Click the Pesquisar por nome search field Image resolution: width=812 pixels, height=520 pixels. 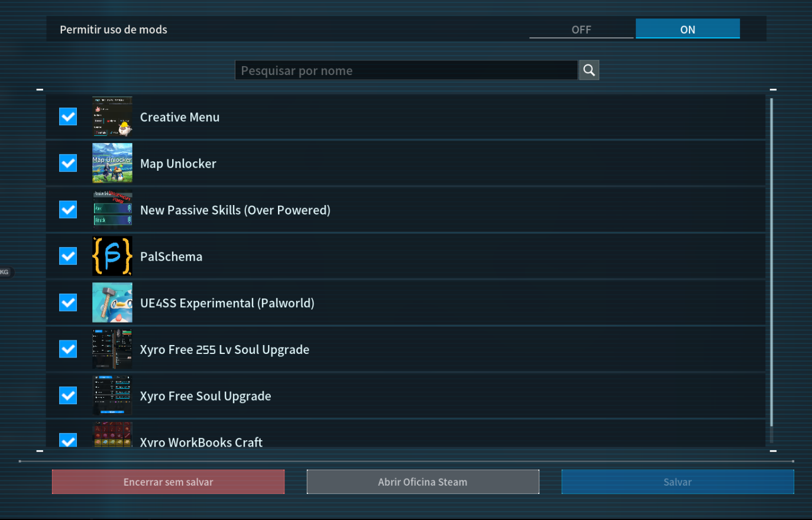tap(406, 70)
